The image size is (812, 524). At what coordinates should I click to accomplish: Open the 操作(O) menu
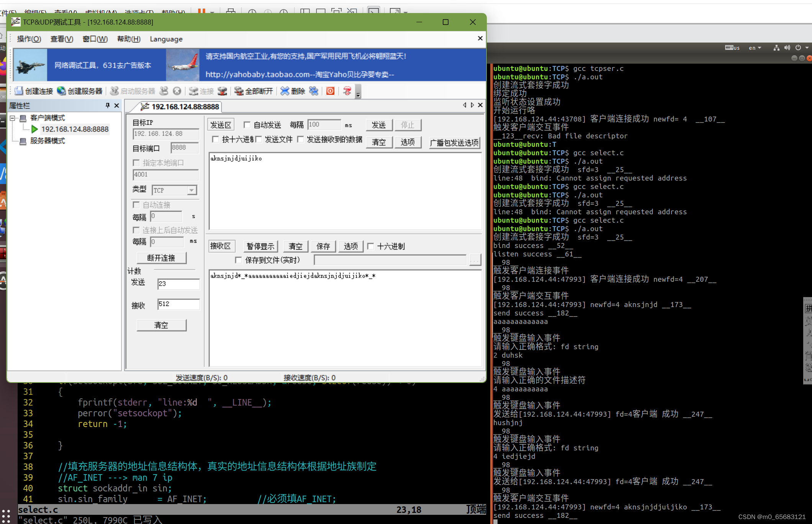tap(29, 39)
